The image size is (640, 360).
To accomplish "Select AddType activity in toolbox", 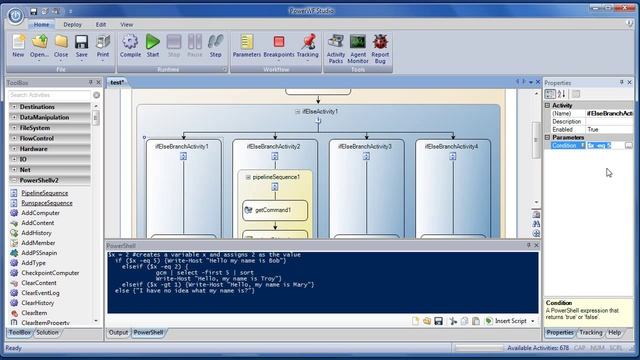I will coord(33,263).
